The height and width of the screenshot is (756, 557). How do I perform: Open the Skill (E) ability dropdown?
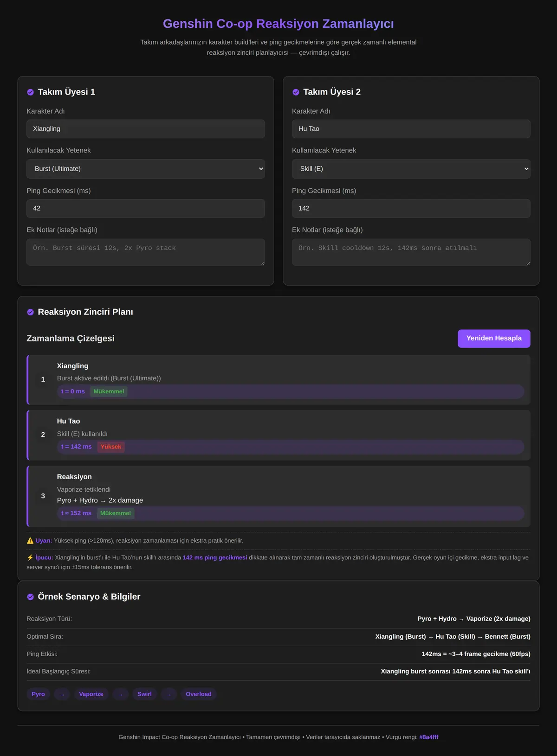tap(411, 169)
